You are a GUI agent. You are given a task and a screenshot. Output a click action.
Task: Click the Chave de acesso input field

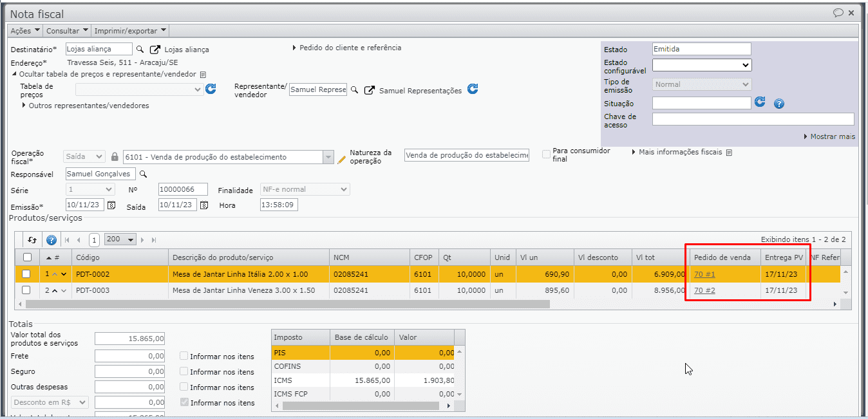(x=753, y=119)
